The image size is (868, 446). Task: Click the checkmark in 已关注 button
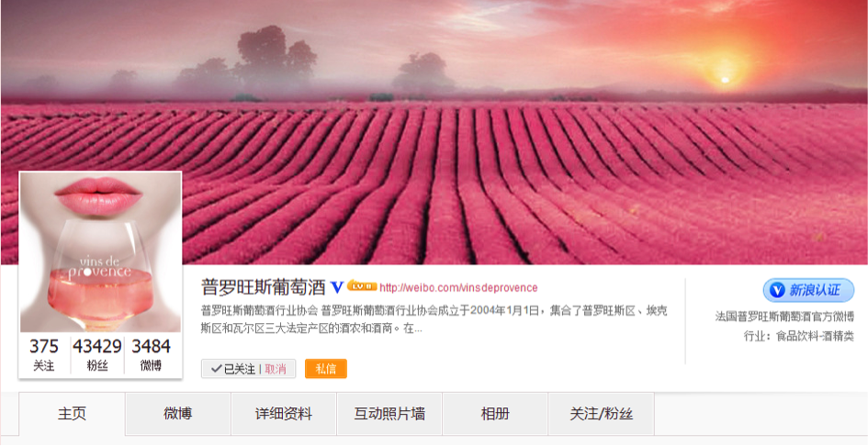217,369
